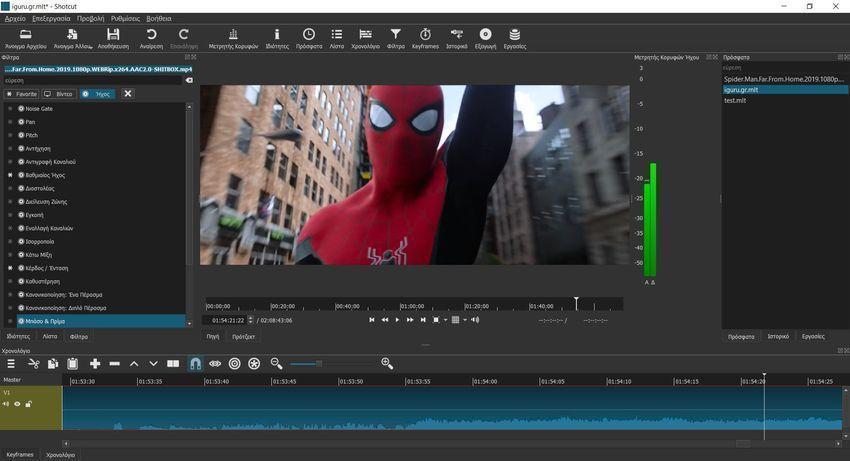
Task: Switch to the Keyframes bottom tab
Action: [20, 454]
